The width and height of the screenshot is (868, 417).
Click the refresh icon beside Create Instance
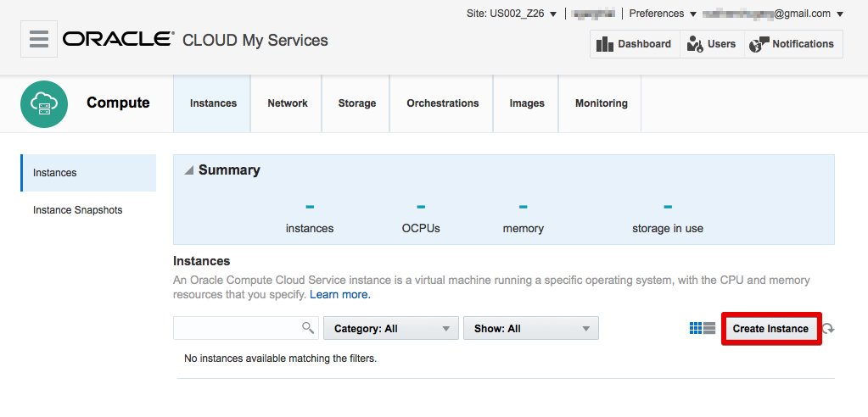828,329
